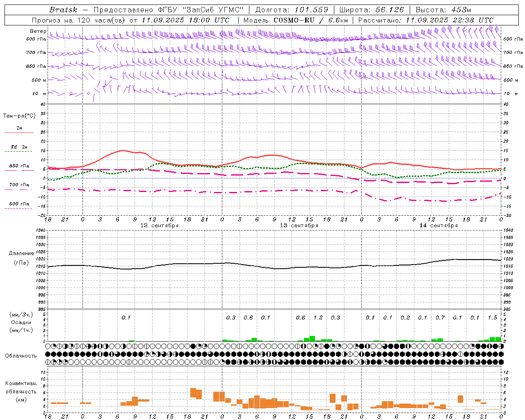Image resolution: width=525 pixels, height=420 pixels.
Task: Select the model label "COSMO-RU / 6.6км"
Action: pos(311,20)
